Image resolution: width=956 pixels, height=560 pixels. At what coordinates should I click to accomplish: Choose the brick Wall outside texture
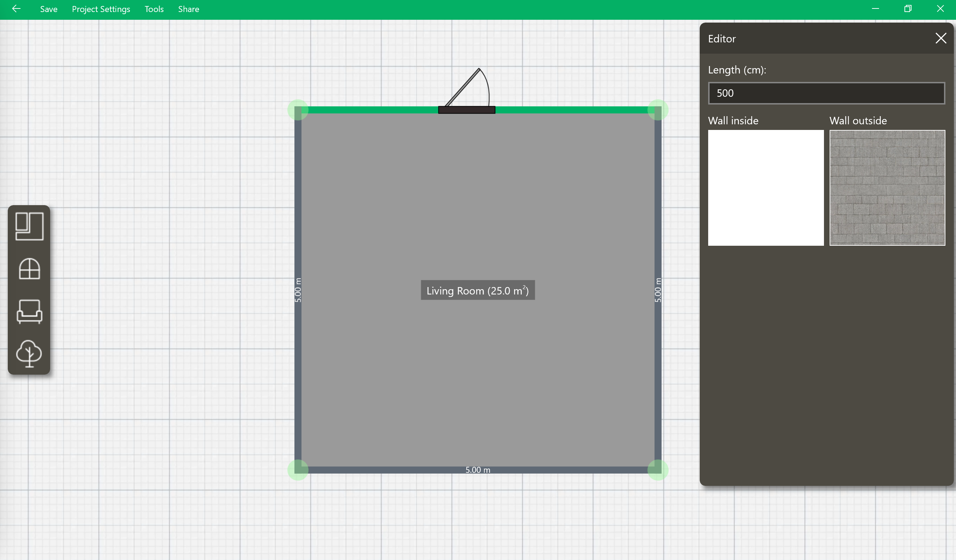point(887,188)
